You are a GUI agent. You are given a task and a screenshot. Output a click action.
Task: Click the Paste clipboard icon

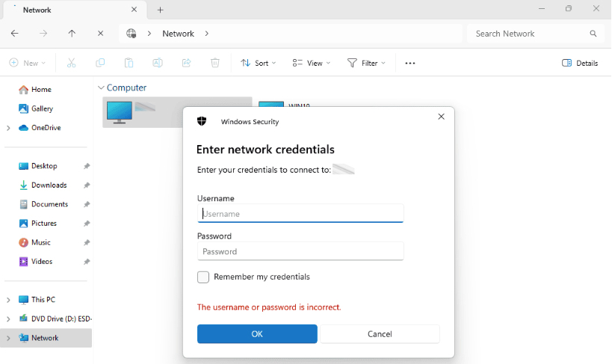pyautogui.click(x=129, y=63)
